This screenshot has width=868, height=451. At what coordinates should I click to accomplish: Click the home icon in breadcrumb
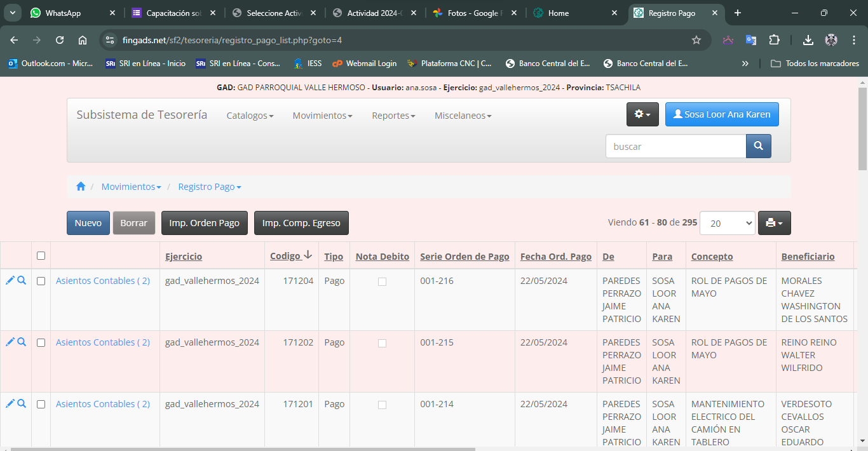pos(81,187)
